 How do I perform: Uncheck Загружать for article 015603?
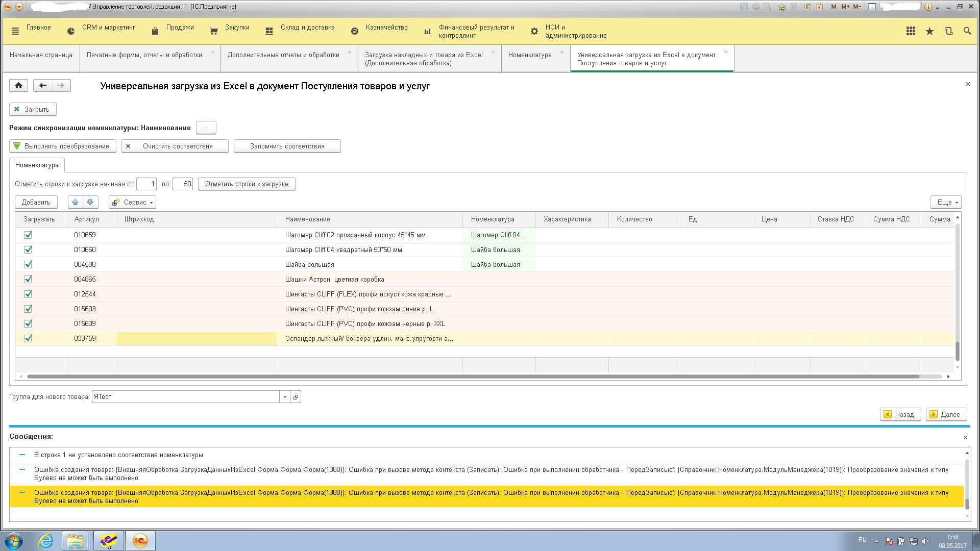28,309
